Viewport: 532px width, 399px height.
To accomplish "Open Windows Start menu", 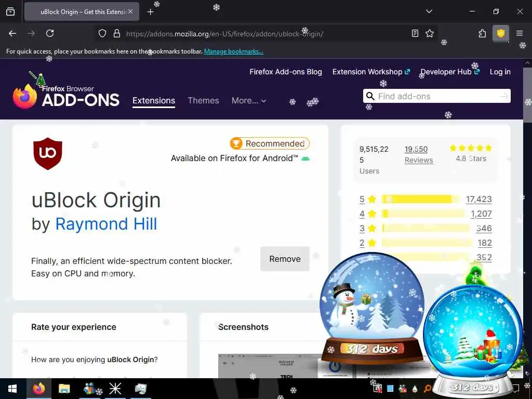I will tap(12, 389).
